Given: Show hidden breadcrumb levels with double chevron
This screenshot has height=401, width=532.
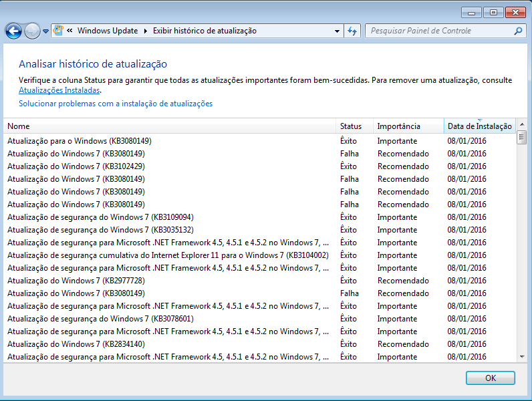Looking at the screenshot, I should click(x=70, y=31).
